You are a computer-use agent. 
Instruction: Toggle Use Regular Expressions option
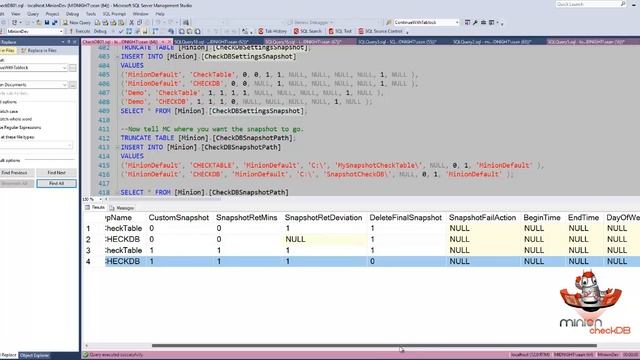pyautogui.click(x=20, y=127)
